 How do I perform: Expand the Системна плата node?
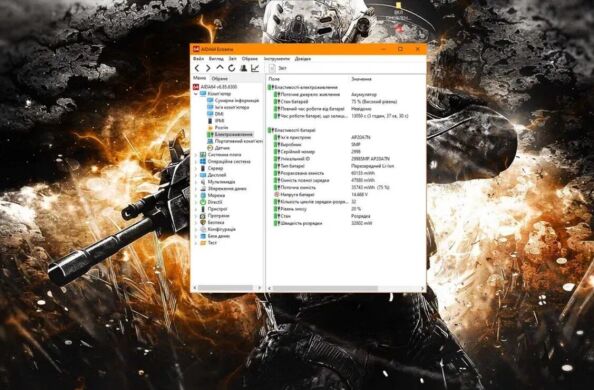pos(196,155)
